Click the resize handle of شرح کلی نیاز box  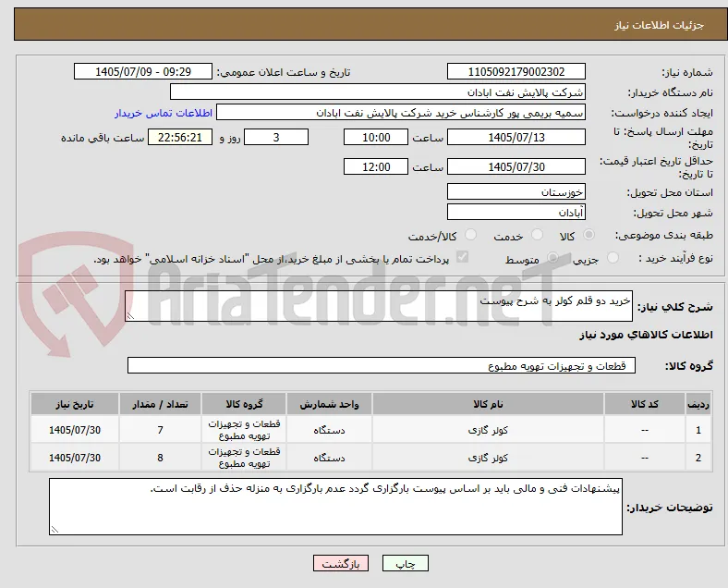point(130,316)
